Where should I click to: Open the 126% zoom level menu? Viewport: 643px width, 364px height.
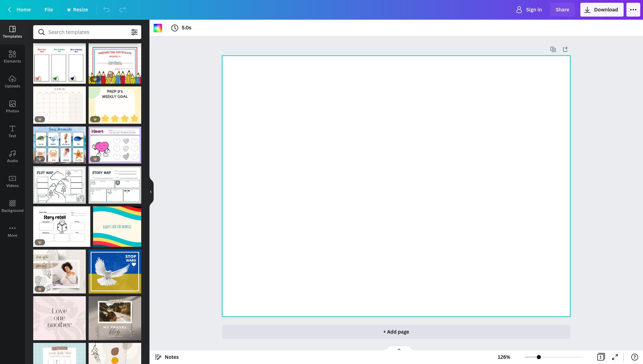(x=504, y=357)
